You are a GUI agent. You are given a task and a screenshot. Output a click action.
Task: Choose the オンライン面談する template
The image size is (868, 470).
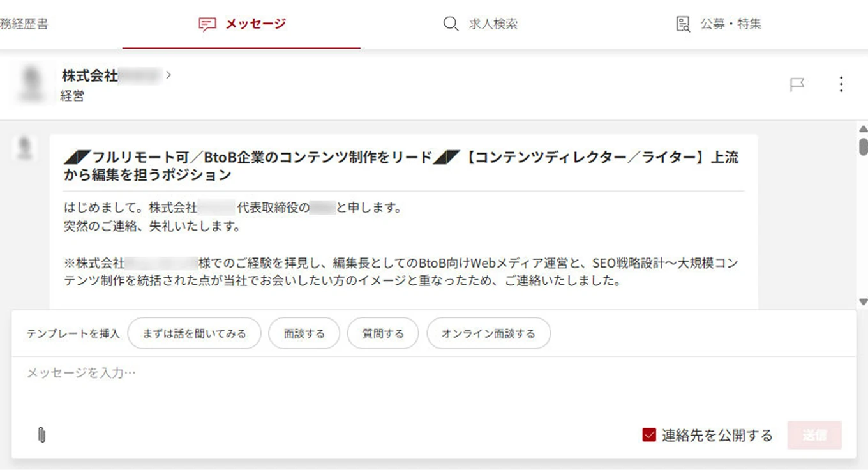(x=488, y=333)
